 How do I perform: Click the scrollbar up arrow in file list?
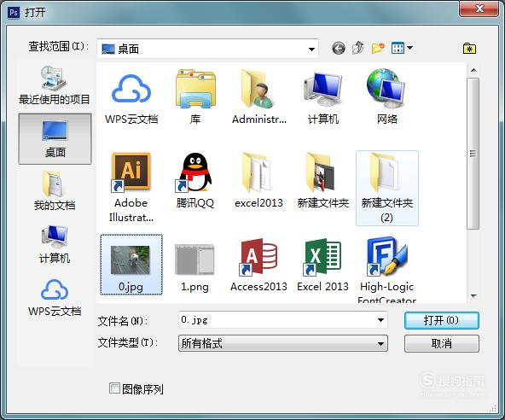[x=473, y=70]
